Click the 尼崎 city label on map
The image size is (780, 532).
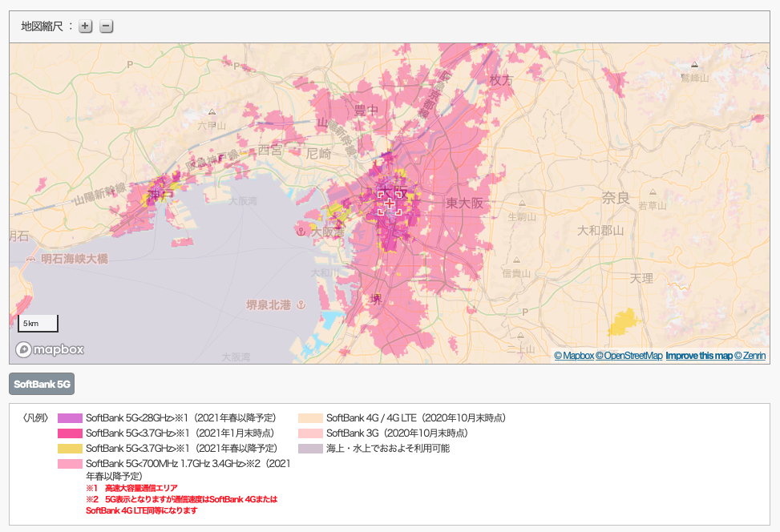point(319,154)
